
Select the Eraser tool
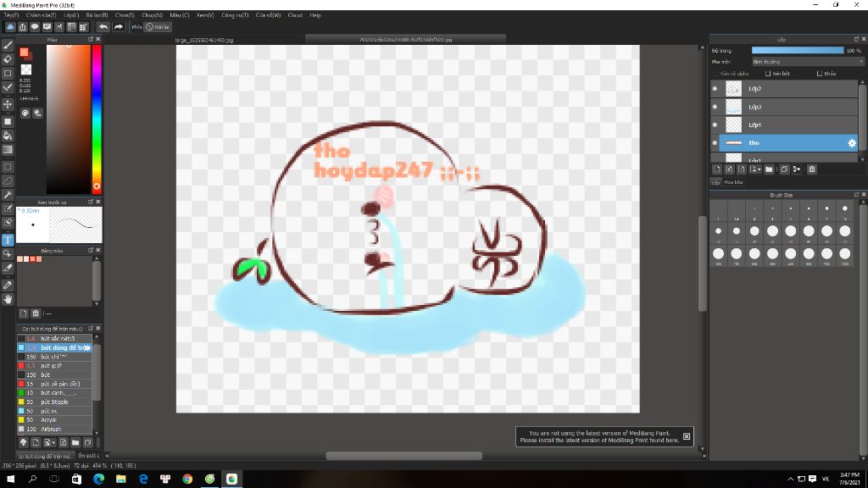click(8, 59)
